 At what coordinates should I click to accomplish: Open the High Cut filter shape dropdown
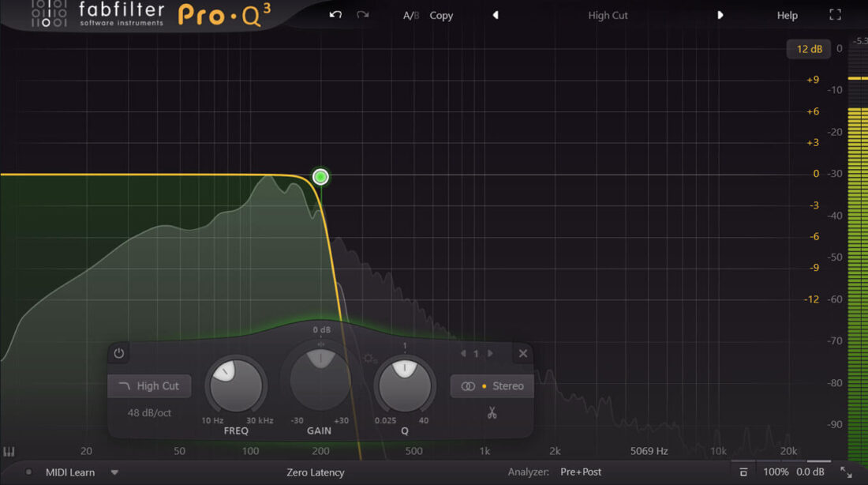point(149,385)
